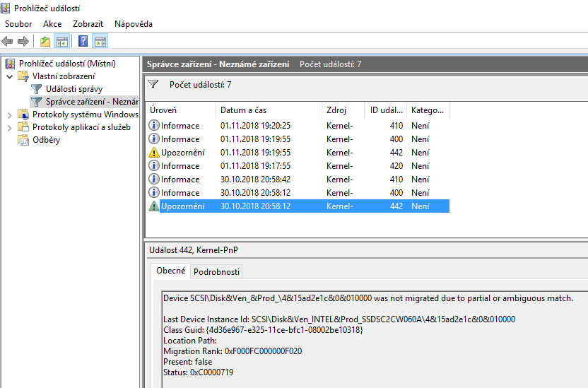Expand Protokoly aplikací a služeb node
The width and height of the screenshot is (588, 388).
tap(10, 128)
